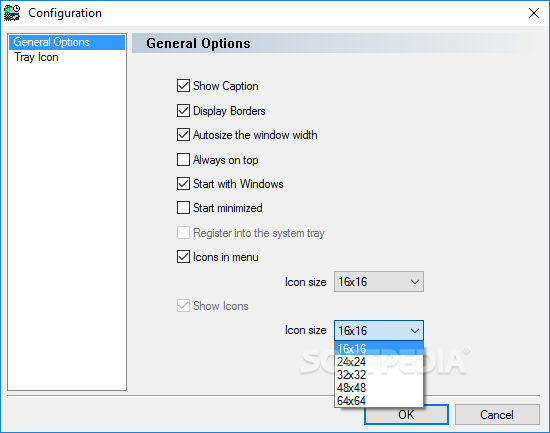Click the Configuration app icon in title bar
Viewport: 550px width, 433px height.
tap(12, 13)
